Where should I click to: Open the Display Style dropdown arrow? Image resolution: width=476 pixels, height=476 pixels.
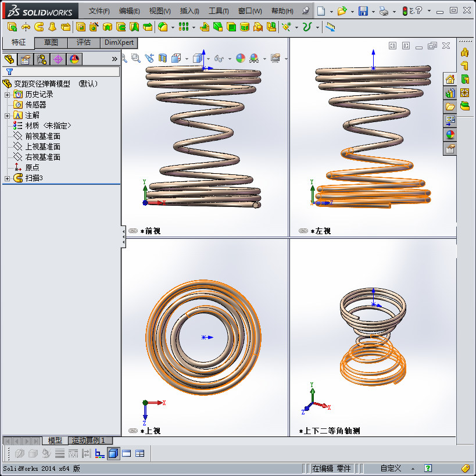click(x=208, y=59)
